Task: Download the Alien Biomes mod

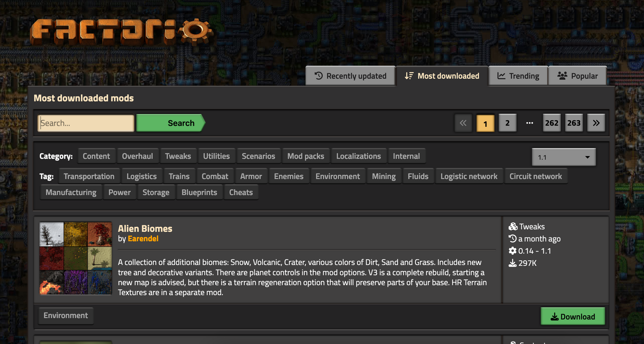Action: (573, 316)
